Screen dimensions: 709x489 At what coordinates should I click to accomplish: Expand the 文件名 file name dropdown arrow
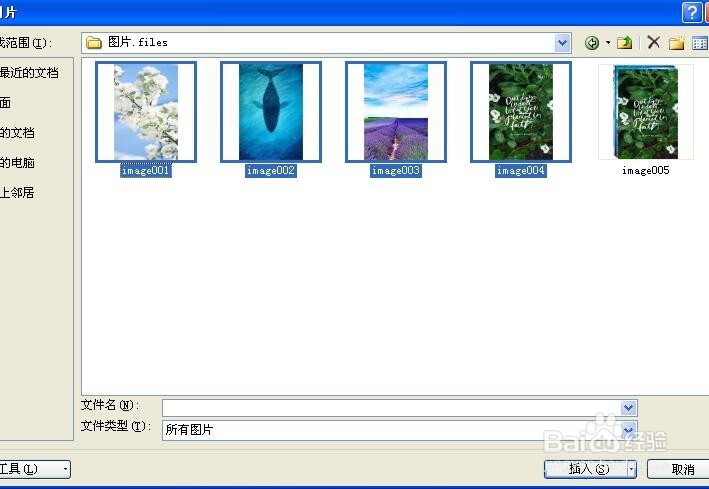click(x=629, y=408)
